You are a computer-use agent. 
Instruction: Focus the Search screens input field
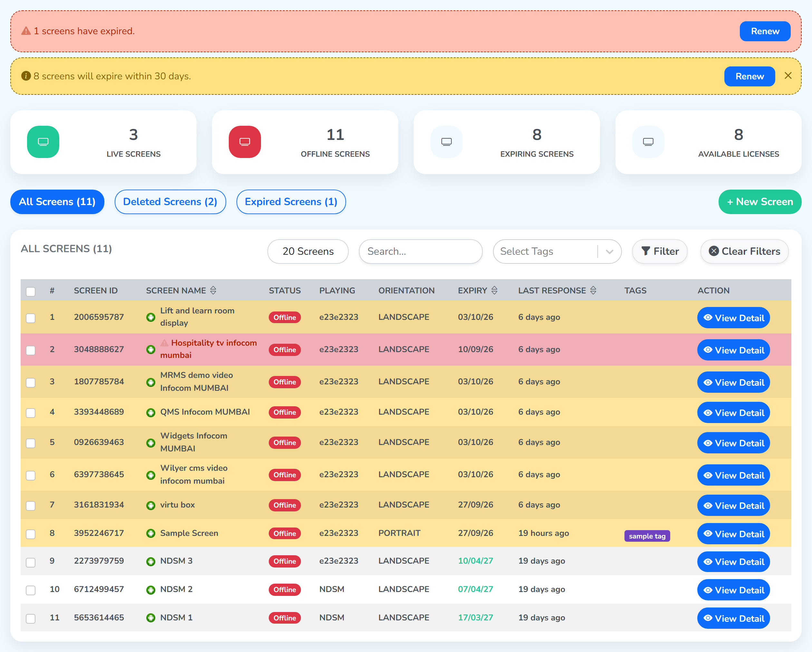pos(420,252)
